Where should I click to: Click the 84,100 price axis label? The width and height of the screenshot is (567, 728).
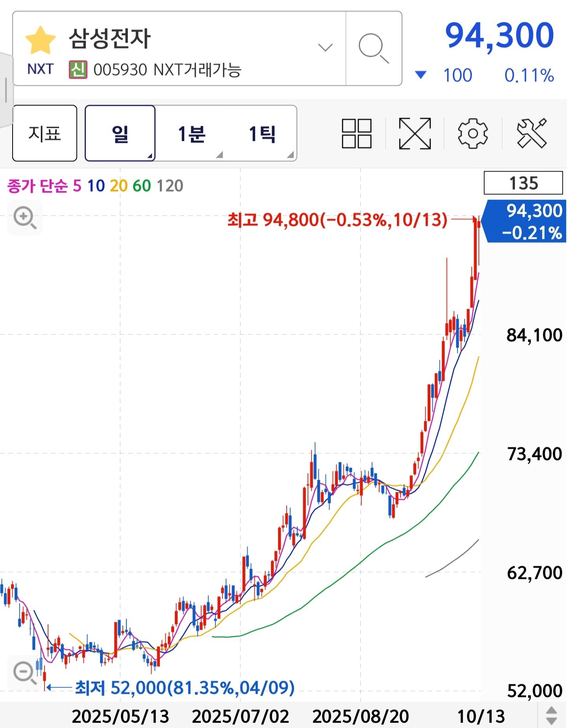click(x=534, y=335)
